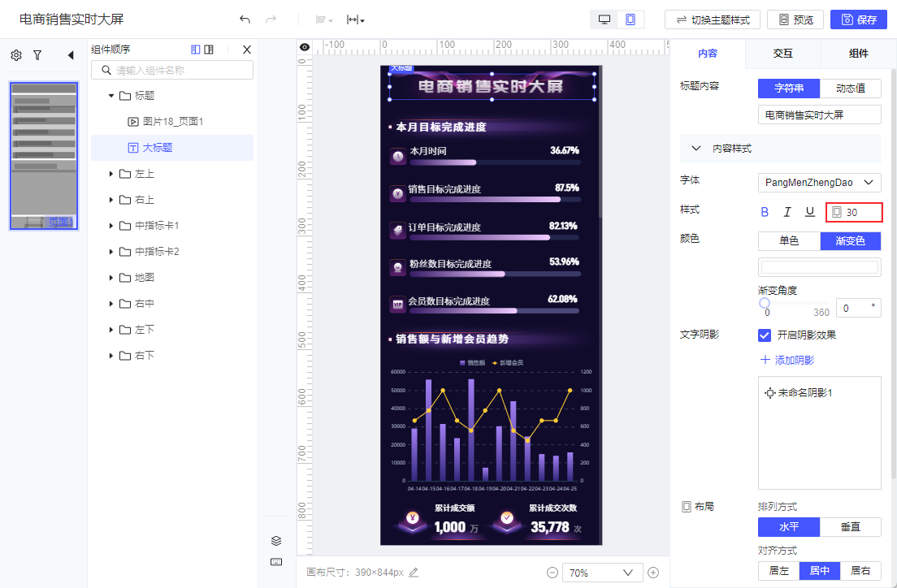
Task: Click 添加阴影 link
Action: (x=787, y=360)
